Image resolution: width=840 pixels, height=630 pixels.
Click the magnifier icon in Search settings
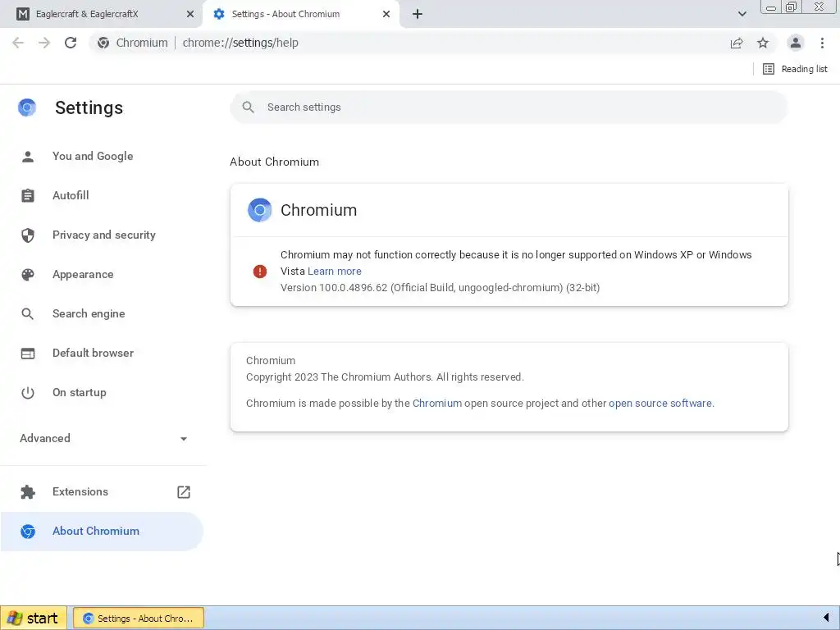pyautogui.click(x=248, y=107)
